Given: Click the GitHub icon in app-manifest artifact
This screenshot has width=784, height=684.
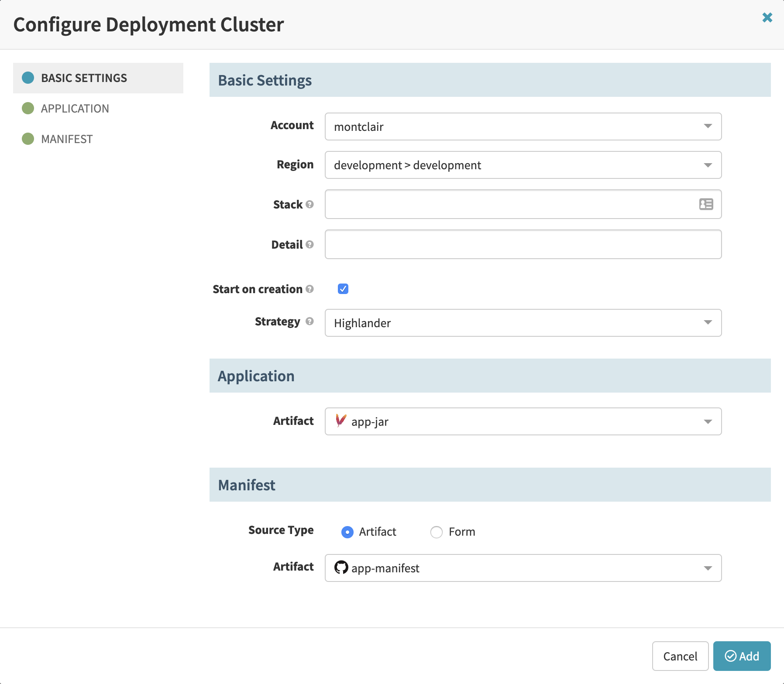Looking at the screenshot, I should pyautogui.click(x=341, y=568).
